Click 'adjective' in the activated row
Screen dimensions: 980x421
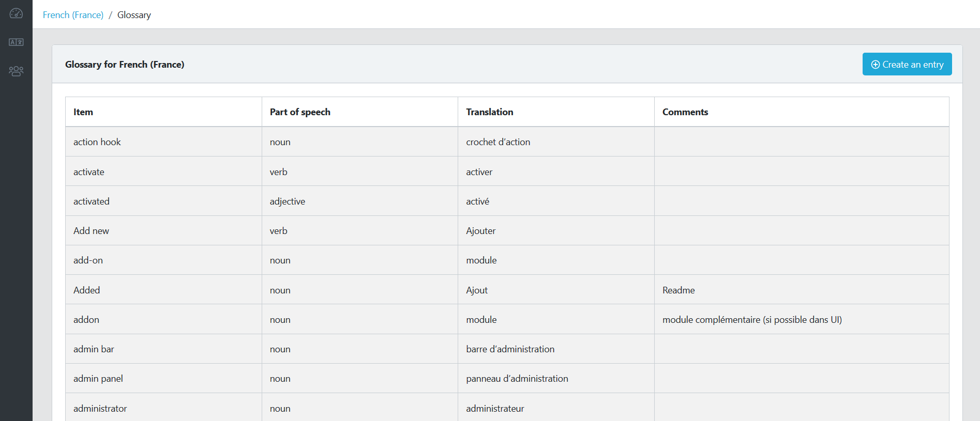point(288,201)
